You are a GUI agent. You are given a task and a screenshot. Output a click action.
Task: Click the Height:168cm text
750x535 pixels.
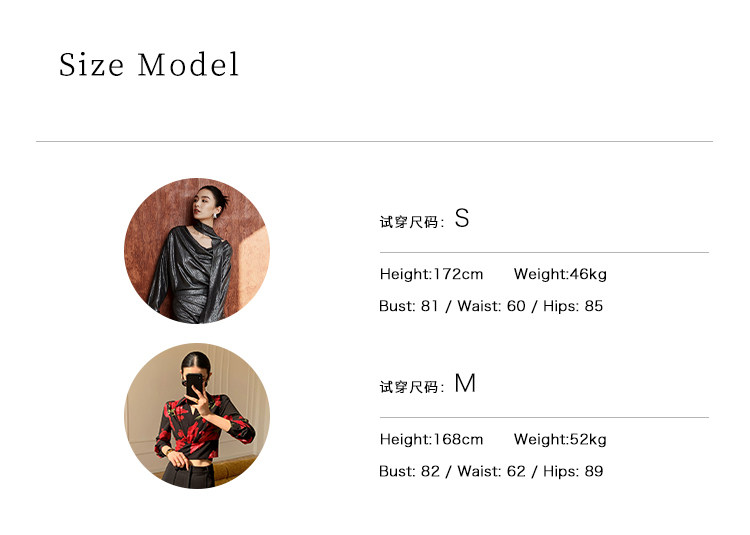point(431,439)
